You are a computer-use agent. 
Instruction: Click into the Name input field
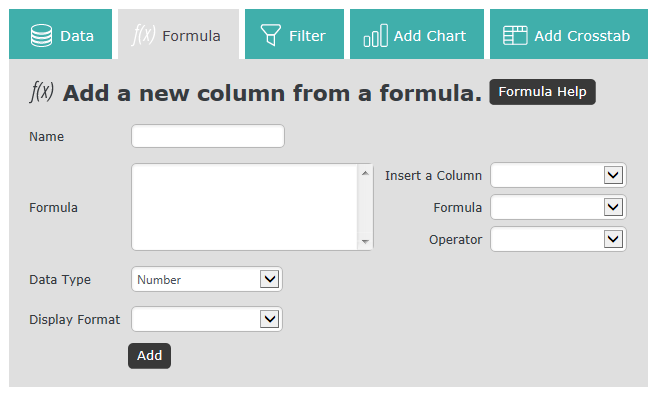pos(208,136)
